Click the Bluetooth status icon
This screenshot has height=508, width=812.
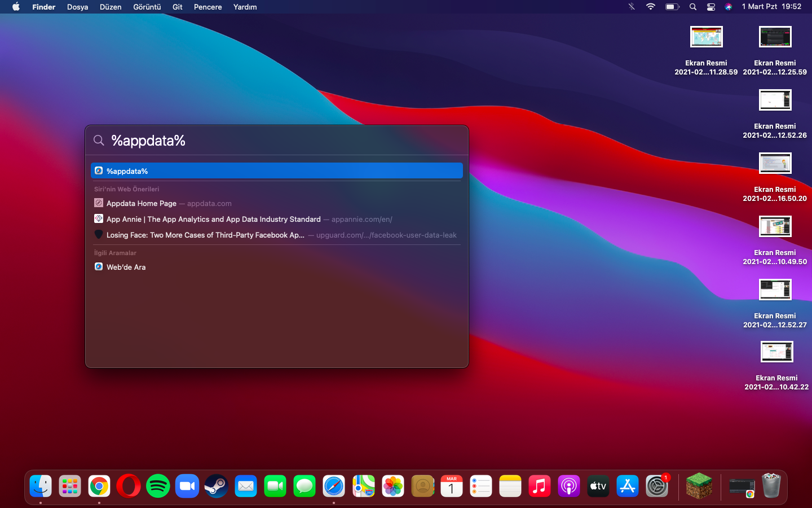[x=632, y=7]
